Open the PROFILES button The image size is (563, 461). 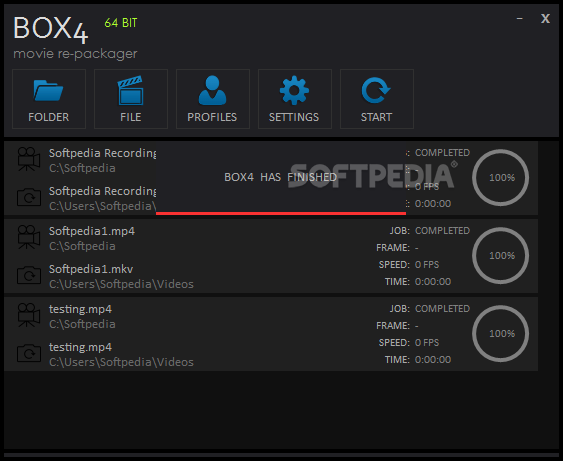click(213, 99)
